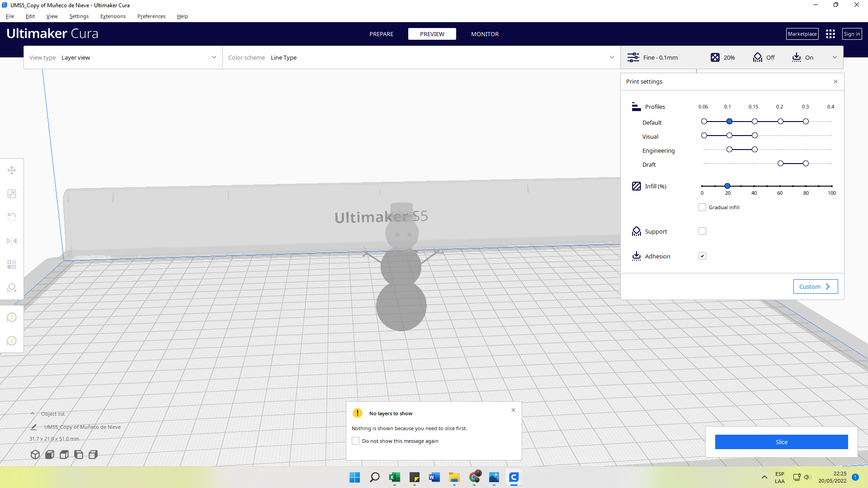868x488 pixels.
Task: Select the snowman model on build plate
Action: 401,267
